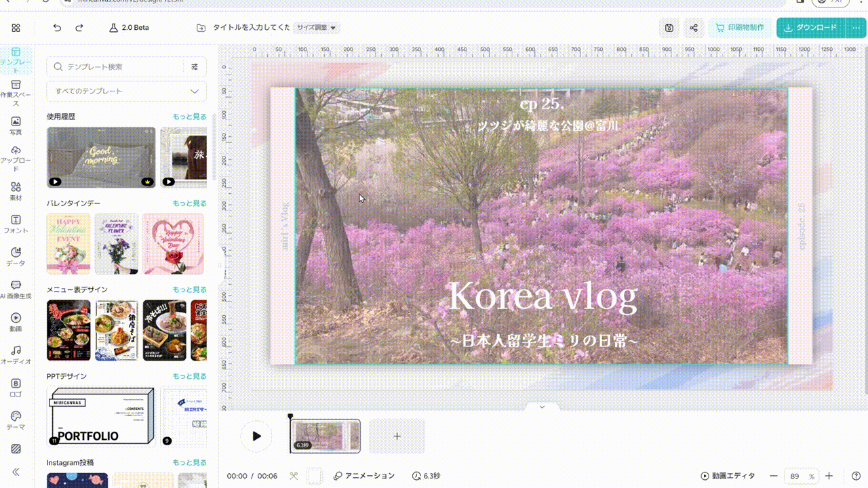Select the ep 25. text on canvas
This screenshot has height=488, width=868.
(542, 104)
